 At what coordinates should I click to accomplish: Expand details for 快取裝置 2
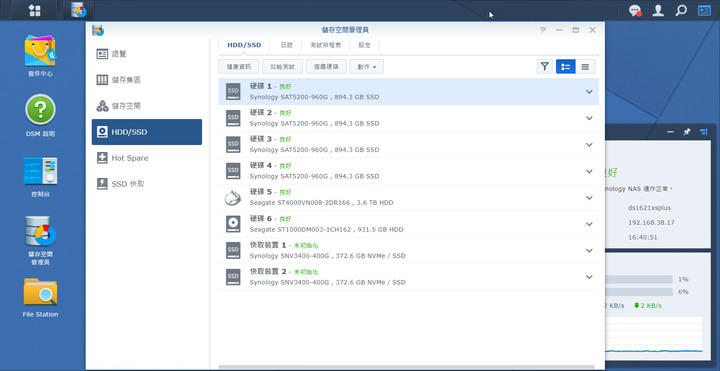click(589, 277)
